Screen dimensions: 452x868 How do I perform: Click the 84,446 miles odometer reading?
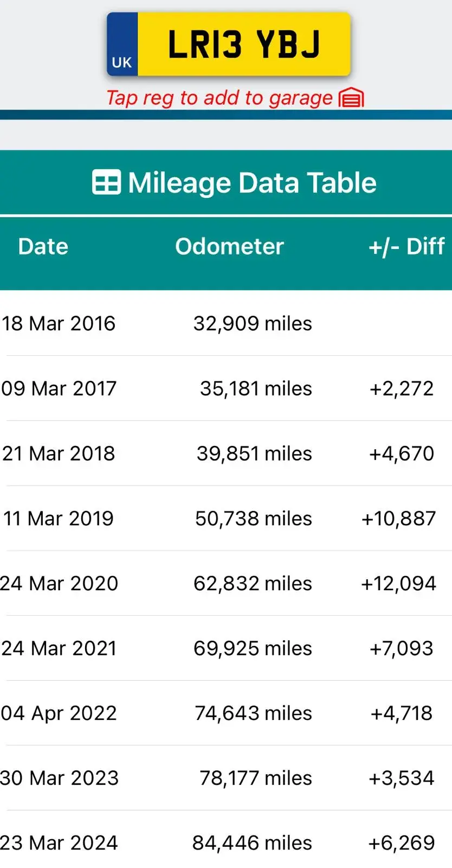pos(252,843)
